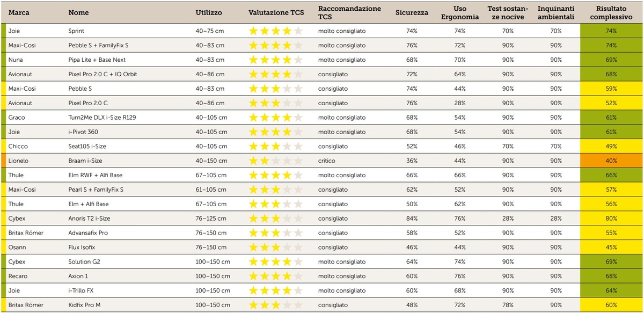
Task: Click the product name i-Pivot 360
Action: 84,132
